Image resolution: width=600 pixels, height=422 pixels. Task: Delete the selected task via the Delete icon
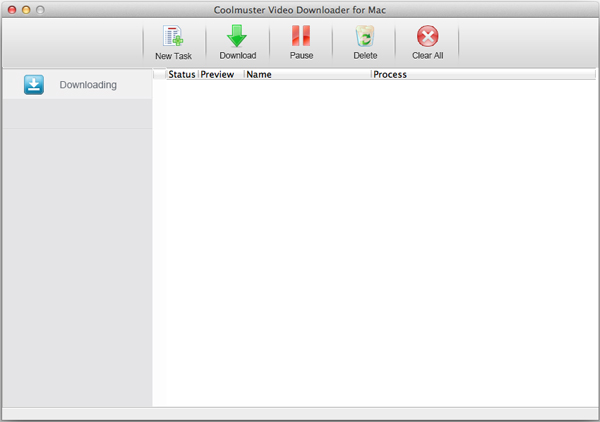pos(365,36)
